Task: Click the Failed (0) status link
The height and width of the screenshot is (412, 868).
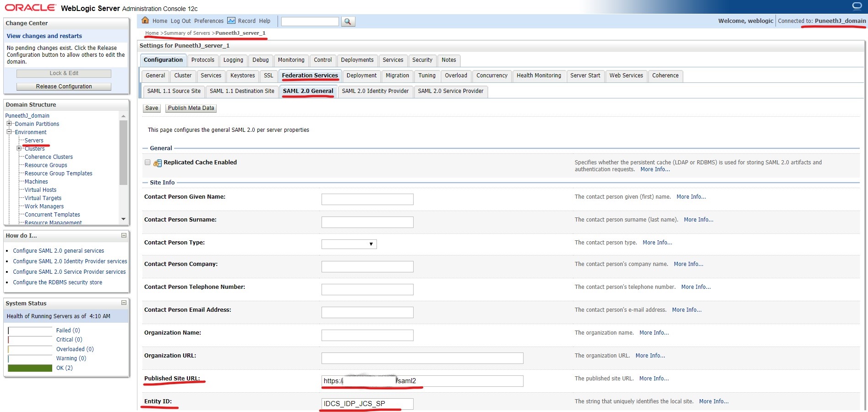Action: (x=68, y=331)
